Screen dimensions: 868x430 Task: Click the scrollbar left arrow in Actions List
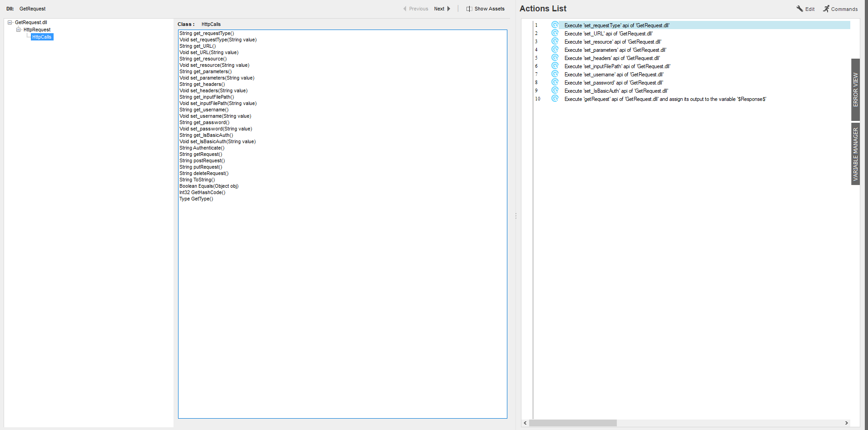click(x=525, y=423)
